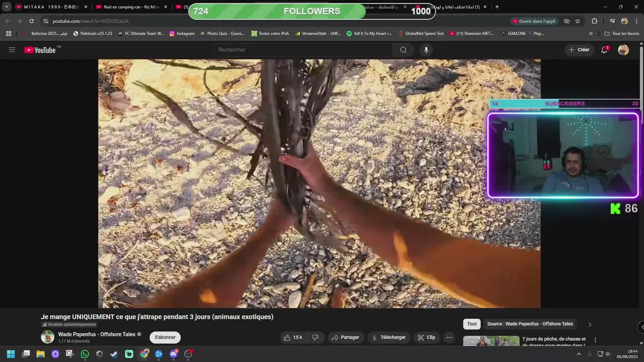Image resolution: width=644 pixels, height=362 pixels.
Task: Switch to Chrome on the taskbar
Action: 144,354
